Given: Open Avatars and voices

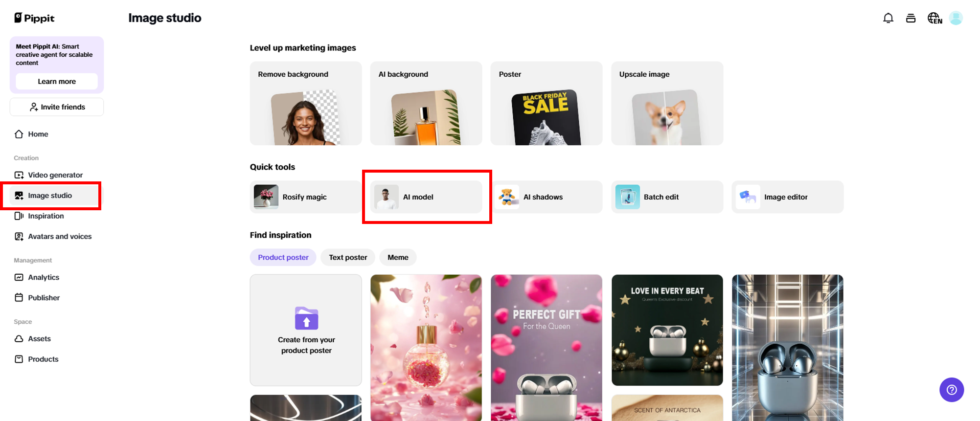Looking at the screenshot, I should pos(59,236).
